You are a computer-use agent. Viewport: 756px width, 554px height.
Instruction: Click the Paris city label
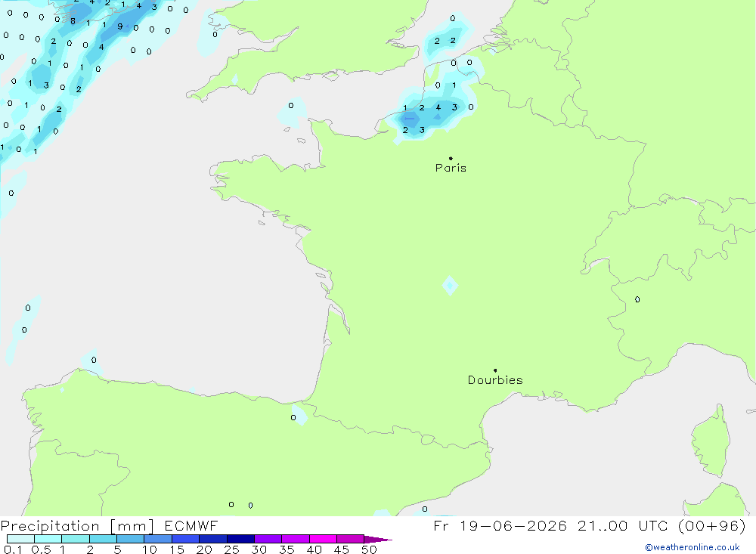click(451, 168)
